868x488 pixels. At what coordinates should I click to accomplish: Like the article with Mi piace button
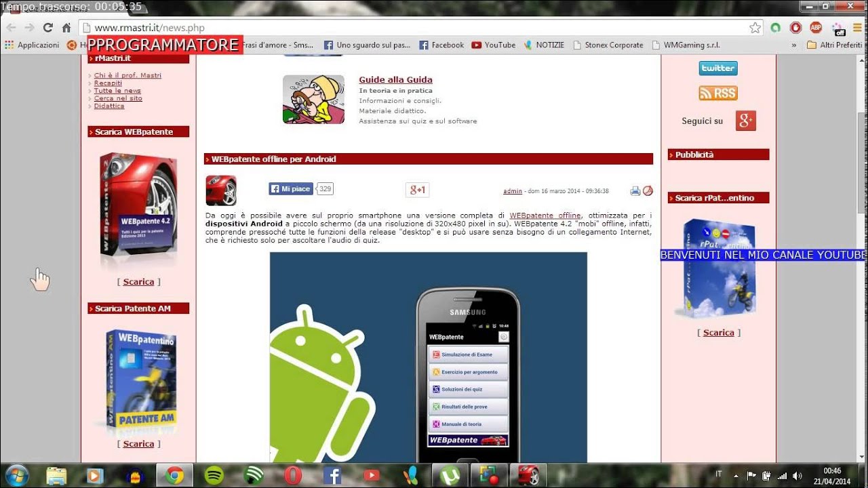[x=291, y=188]
